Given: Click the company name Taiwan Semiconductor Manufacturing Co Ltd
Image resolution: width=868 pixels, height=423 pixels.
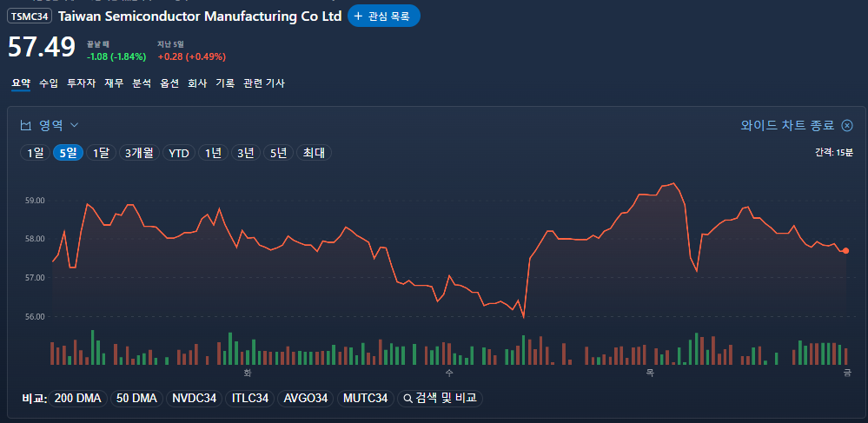Looking at the screenshot, I should [200, 16].
